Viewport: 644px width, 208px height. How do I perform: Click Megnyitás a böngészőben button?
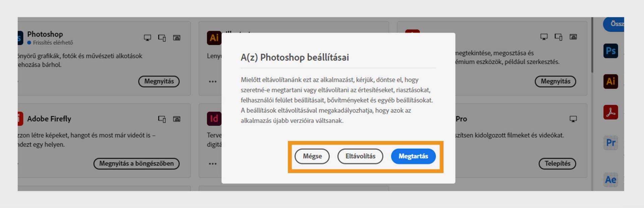coord(137,163)
